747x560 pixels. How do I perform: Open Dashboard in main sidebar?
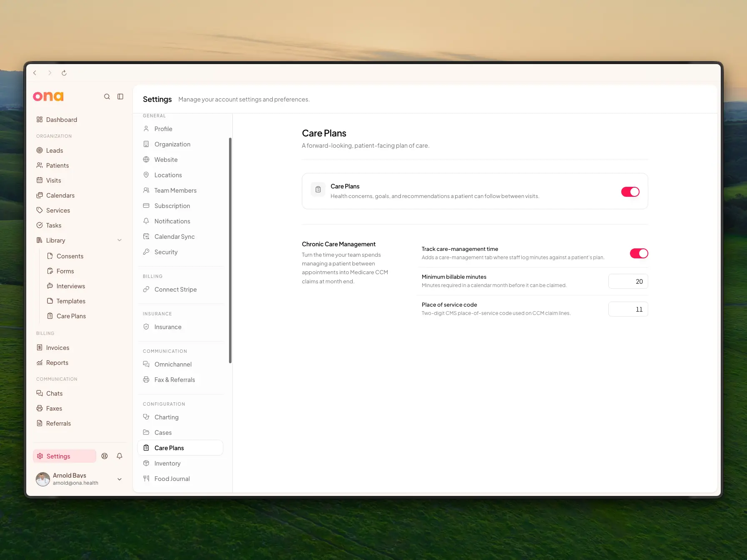point(79,120)
